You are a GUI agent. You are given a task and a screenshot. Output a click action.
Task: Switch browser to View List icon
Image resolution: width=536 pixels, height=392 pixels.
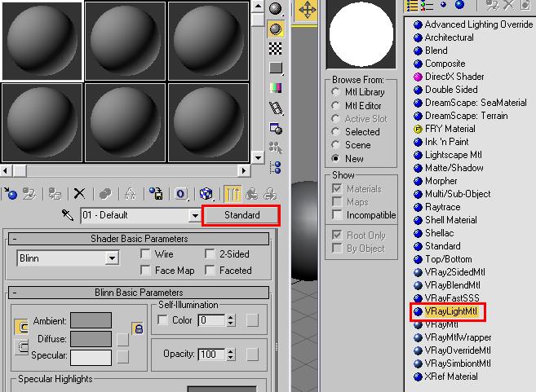tap(412, 5)
